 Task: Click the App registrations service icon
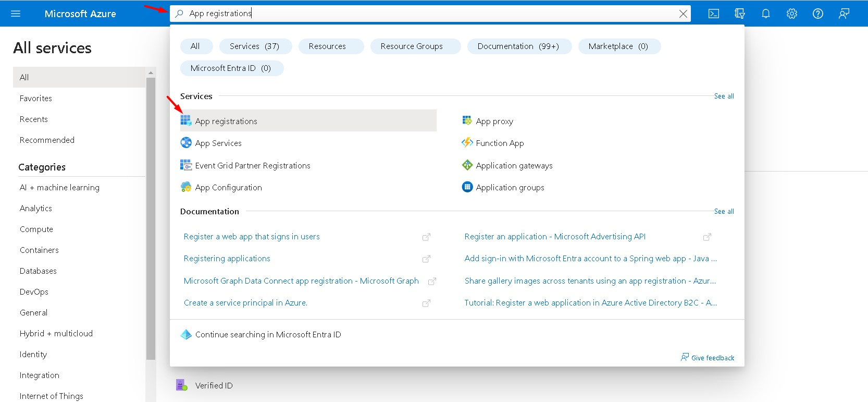[x=186, y=121]
